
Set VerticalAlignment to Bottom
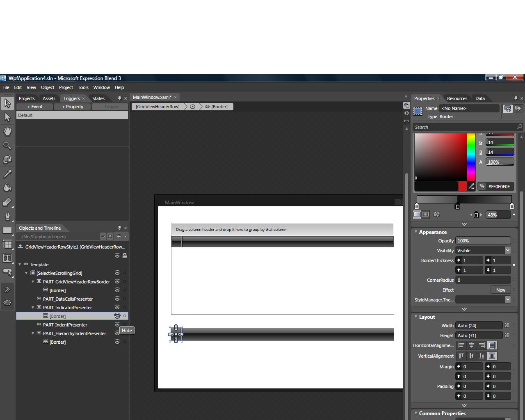pyautogui.click(x=482, y=356)
